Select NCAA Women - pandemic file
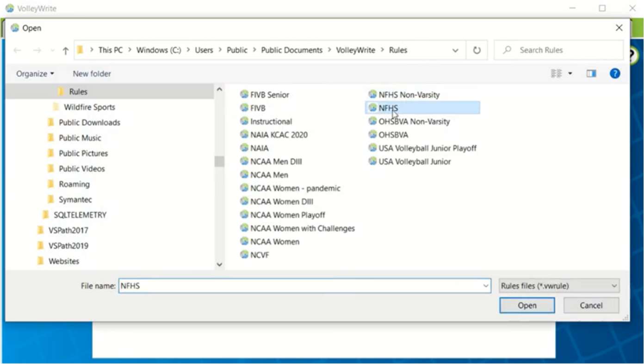 click(290, 188)
